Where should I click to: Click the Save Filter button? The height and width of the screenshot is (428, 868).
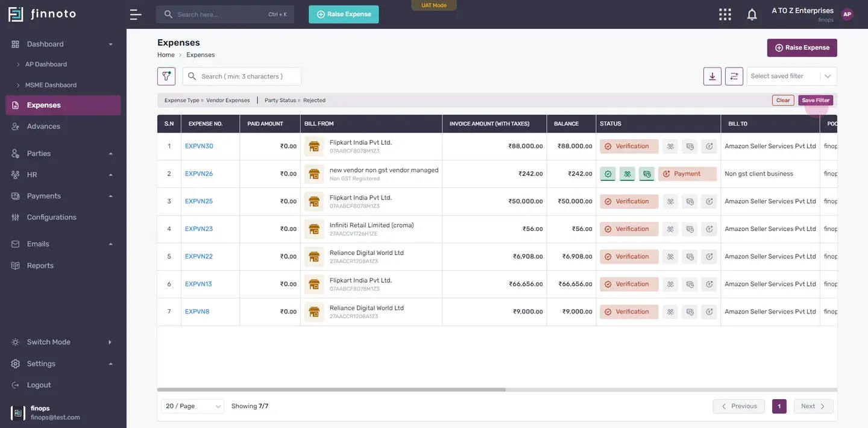(816, 101)
